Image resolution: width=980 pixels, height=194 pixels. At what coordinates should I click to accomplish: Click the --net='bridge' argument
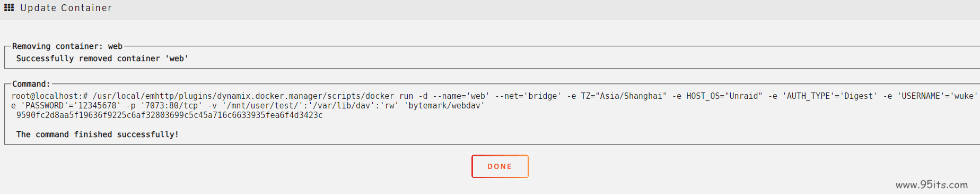pyautogui.click(x=528, y=96)
